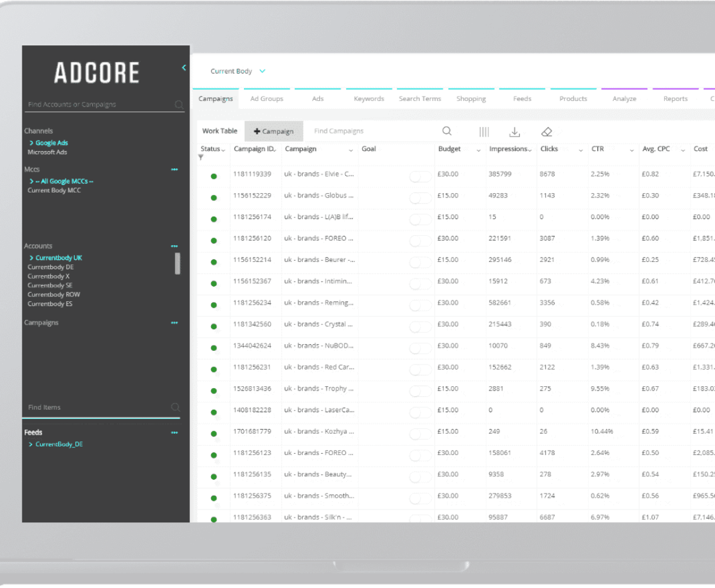The height and width of the screenshot is (588, 715).
Task: Open the Mccs options dots menu
Action: point(174,169)
